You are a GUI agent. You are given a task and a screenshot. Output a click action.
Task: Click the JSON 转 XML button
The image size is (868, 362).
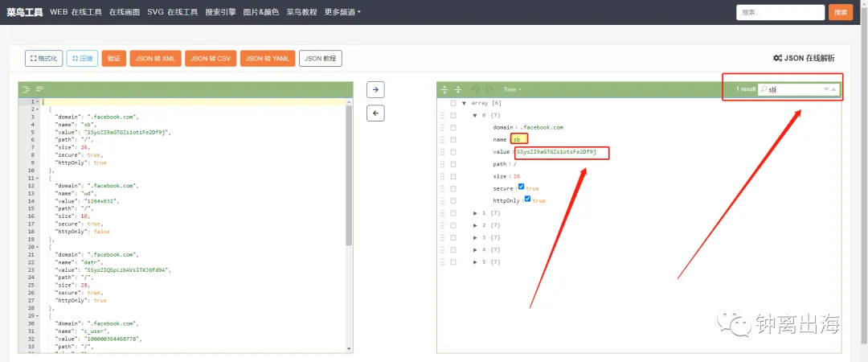[156, 58]
